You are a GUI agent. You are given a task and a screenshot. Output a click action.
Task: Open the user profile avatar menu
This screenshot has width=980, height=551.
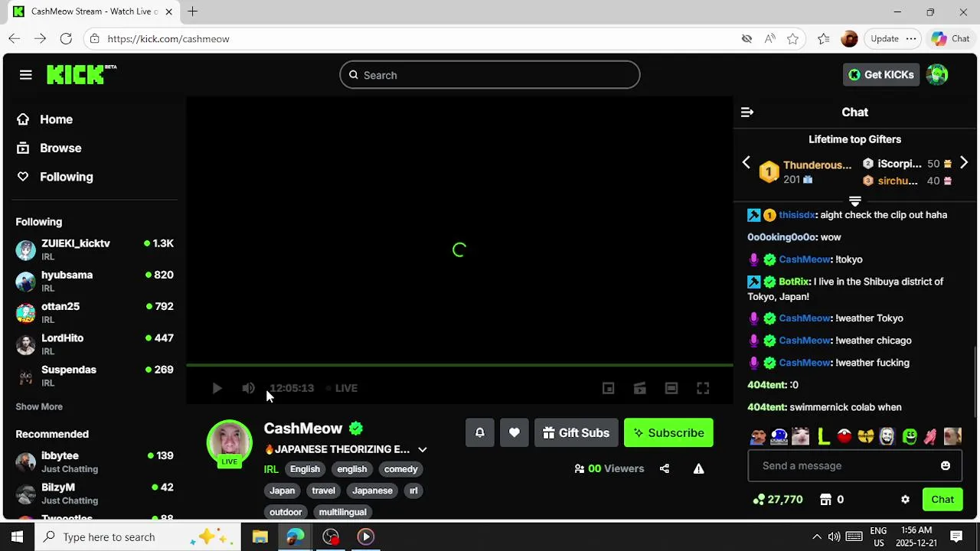(x=937, y=74)
